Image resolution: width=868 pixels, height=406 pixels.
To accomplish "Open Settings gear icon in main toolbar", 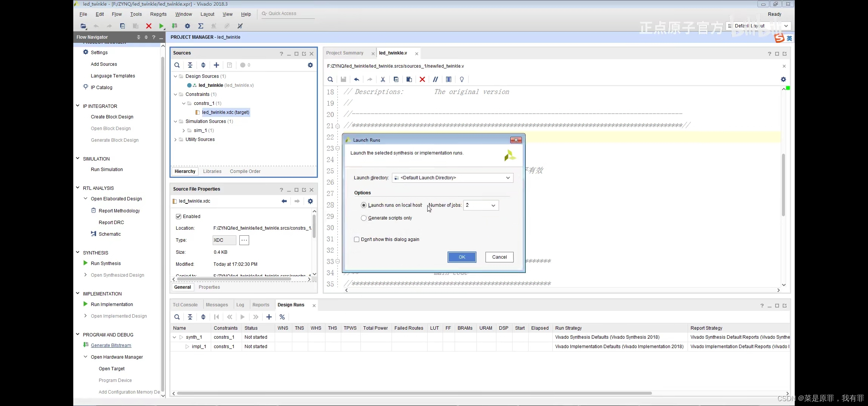I will (188, 26).
